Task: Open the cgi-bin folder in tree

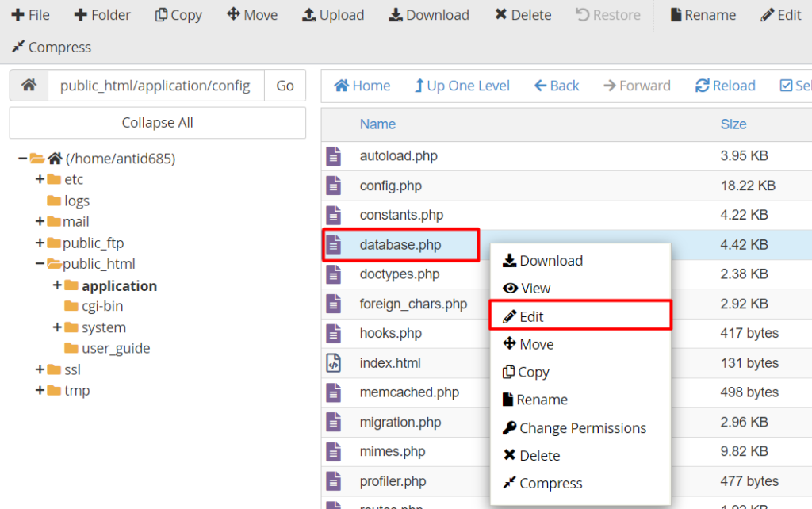Action: pos(102,306)
